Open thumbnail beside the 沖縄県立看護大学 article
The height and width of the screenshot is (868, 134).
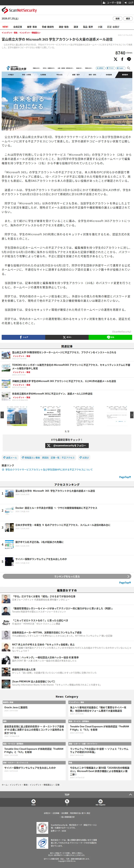[x=6, y=383]
